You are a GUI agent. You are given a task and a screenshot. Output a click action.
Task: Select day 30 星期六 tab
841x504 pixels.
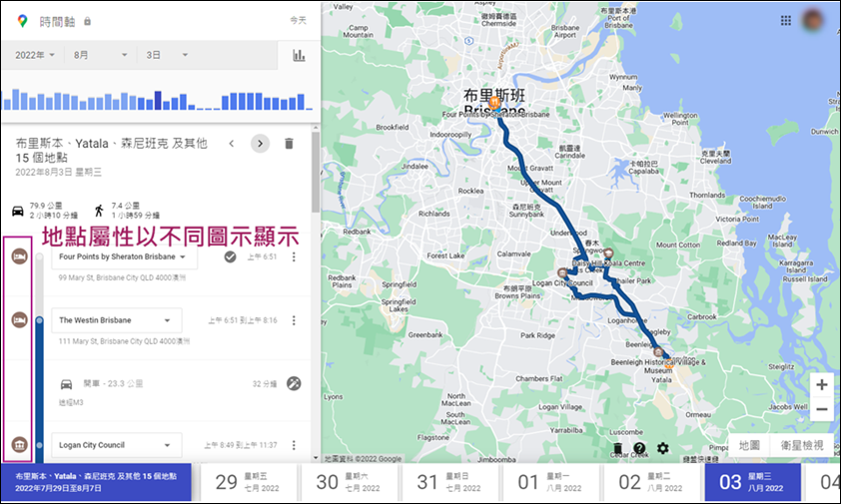click(349, 482)
